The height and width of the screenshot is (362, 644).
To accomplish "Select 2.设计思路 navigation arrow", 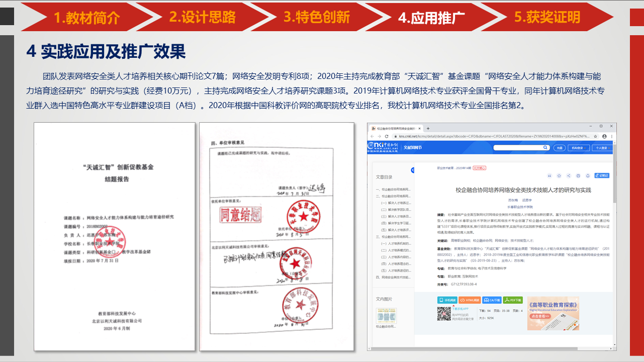I will pyautogui.click(x=202, y=17).
